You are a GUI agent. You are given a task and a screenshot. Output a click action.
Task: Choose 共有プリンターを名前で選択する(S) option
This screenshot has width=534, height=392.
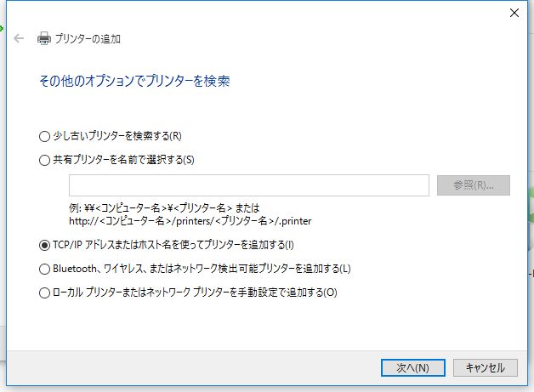[45, 159]
